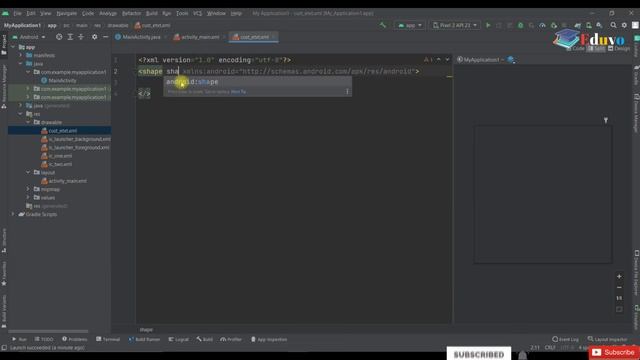
Task: Open the Refactor menu
Action: [131, 13]
